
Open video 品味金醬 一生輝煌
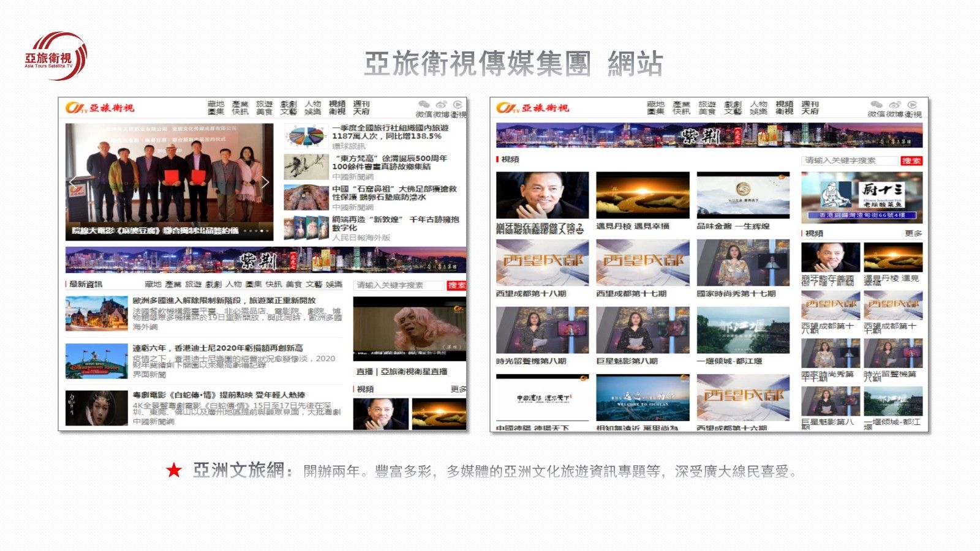[x=743, y=195]
